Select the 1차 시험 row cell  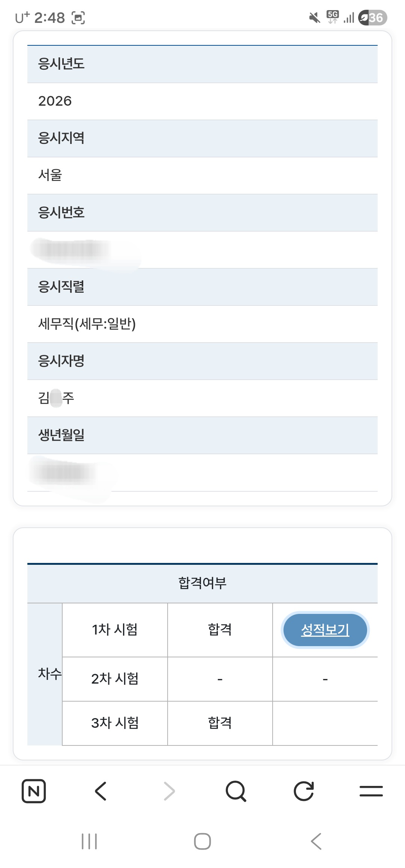(x=115, y=630)
